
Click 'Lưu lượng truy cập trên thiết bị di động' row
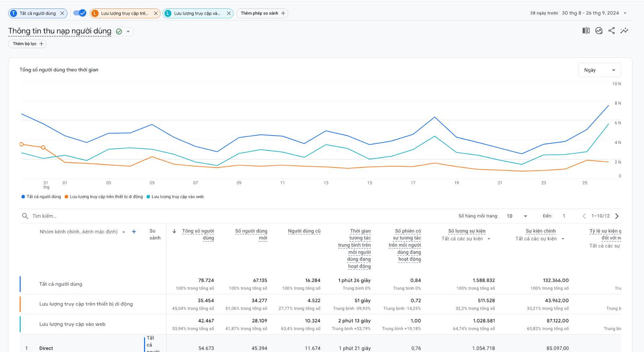click(86, 304)
